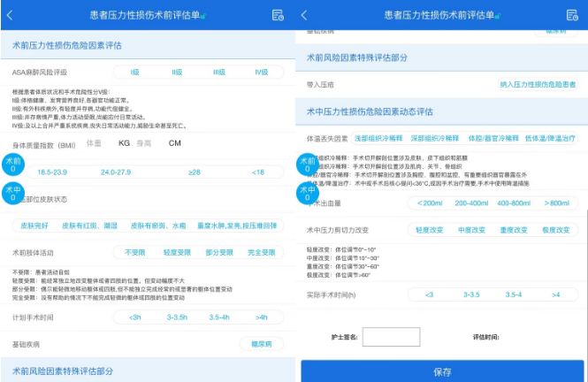Viewport: 588px width, 382px height.
Task: Open form record icon in right screen header
Action: click(x=572, y=15)
